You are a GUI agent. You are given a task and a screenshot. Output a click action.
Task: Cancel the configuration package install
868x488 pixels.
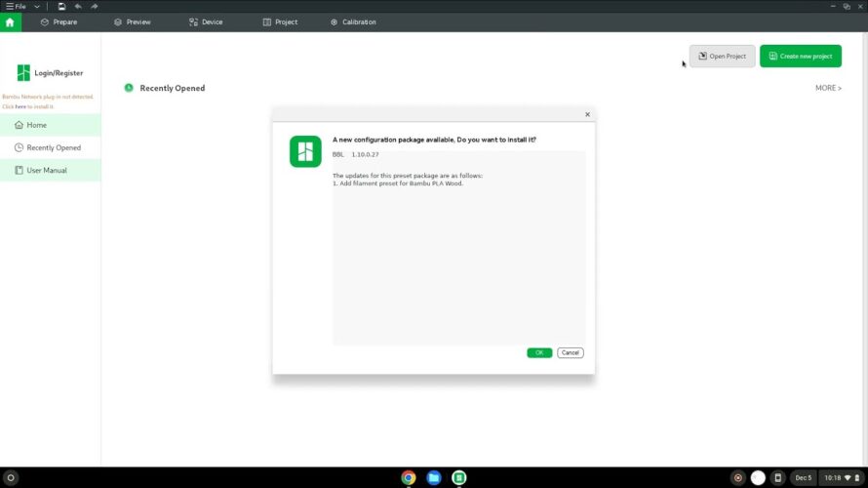tap(571, 353)
